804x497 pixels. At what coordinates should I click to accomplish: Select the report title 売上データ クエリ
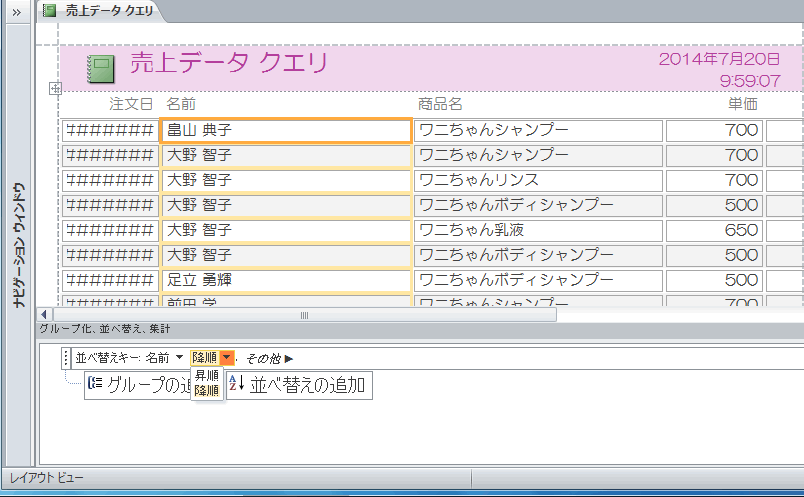[229, 63]
